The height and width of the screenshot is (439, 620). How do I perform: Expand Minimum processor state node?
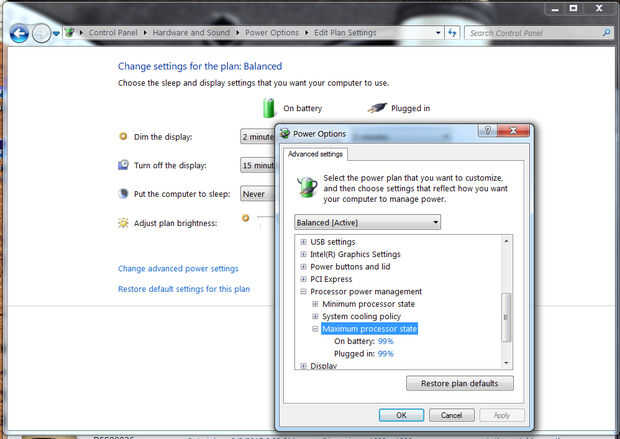[x=315, y=304]
